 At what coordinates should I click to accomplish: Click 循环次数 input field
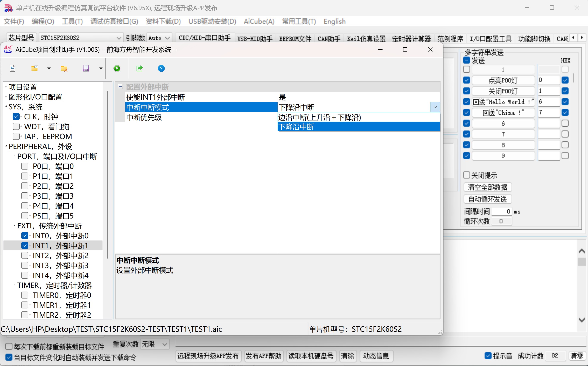pos(502,221)
